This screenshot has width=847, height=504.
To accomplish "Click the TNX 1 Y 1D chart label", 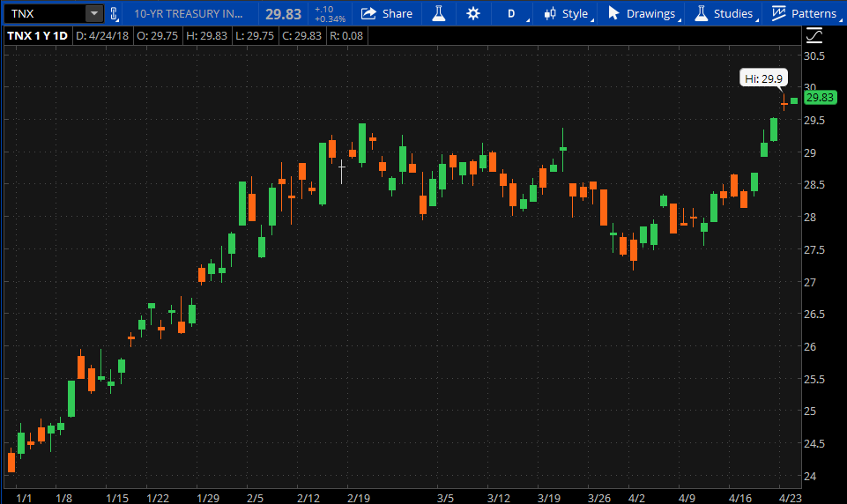I will click(x=37, y=35).
